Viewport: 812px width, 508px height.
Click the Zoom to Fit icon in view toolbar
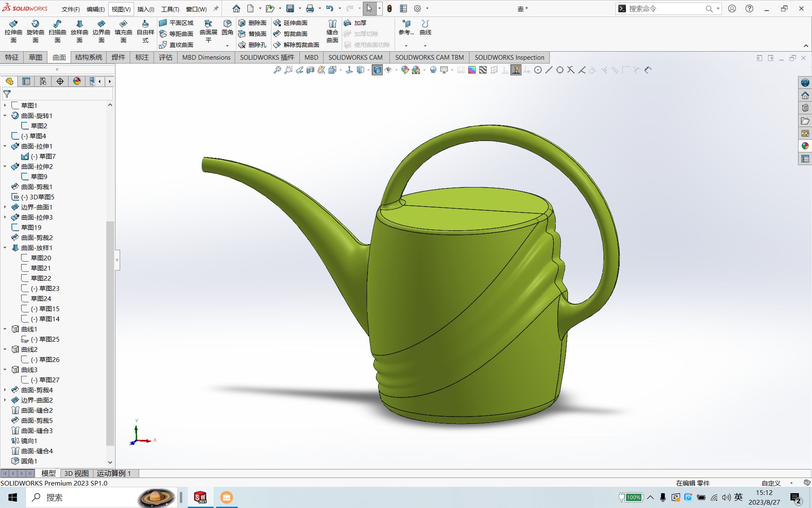point(277,70)
